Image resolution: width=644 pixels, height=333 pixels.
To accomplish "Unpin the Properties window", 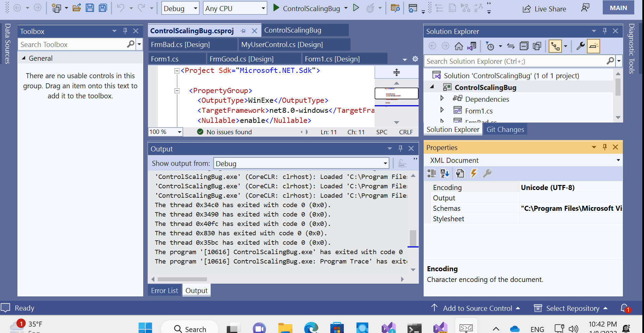I will [604, 147].
